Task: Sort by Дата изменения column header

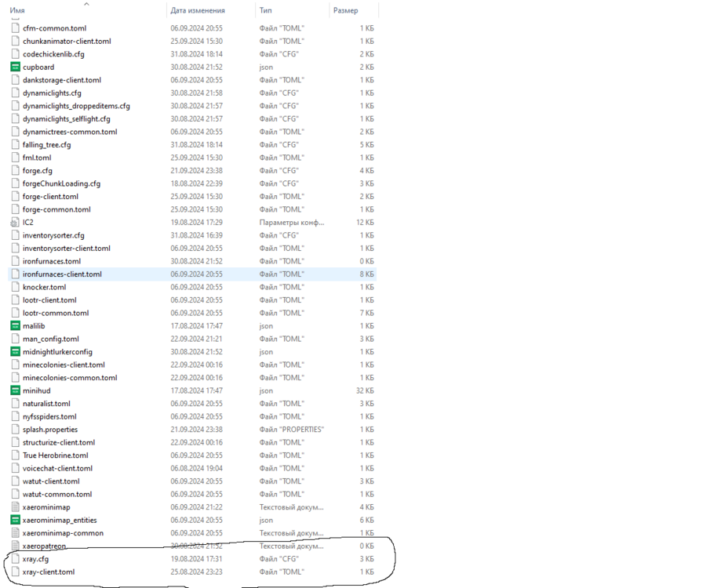Action: 198,10
